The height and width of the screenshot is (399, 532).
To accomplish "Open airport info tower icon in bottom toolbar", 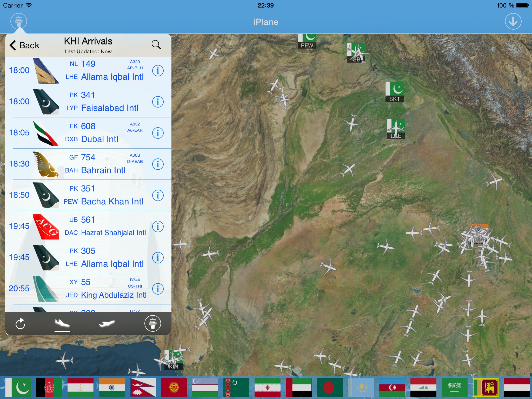I will 152,323.
